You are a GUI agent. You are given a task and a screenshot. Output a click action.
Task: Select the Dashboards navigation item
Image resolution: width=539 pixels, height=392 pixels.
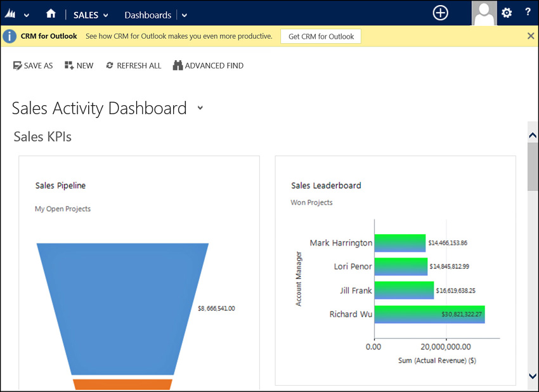tap(148, 15)
